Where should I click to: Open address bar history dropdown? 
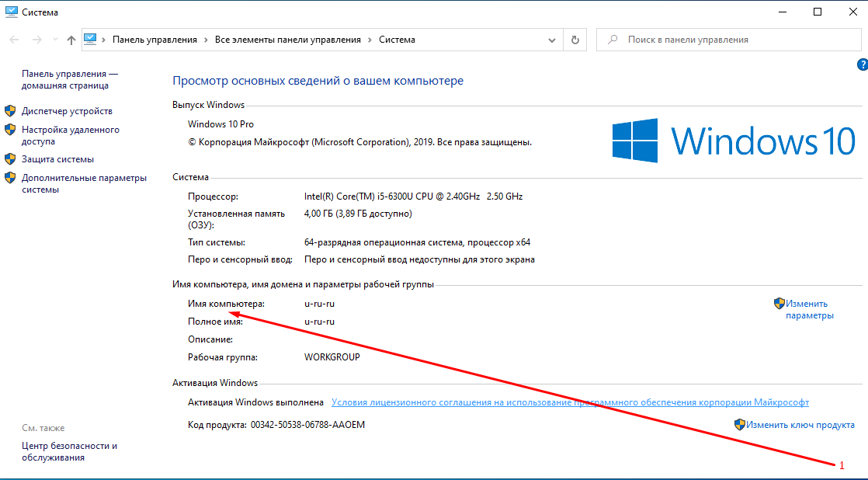pos(552,40)
